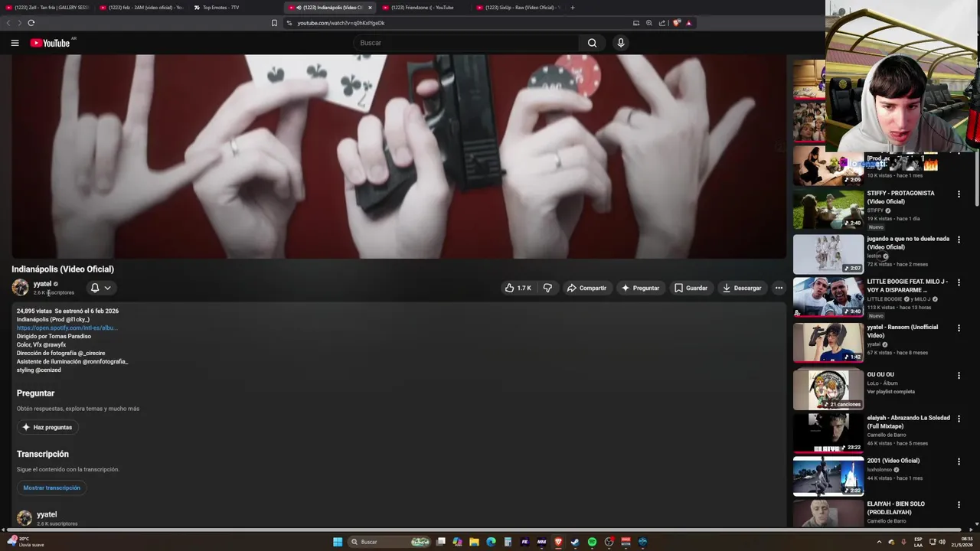This screenshot has height=551, width=980.
Task: Open more options for STIFFY - PROTAGONISTA
Action: tap(959, 194)
